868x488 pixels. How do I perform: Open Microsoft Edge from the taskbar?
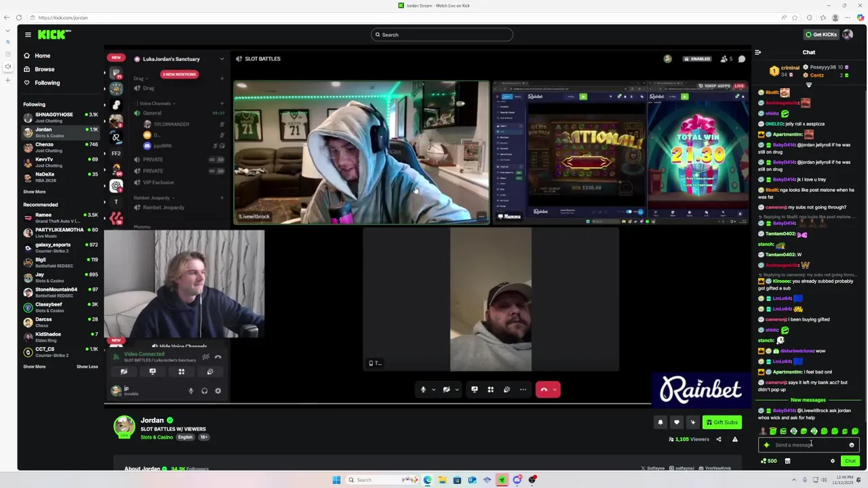point(427,480)
